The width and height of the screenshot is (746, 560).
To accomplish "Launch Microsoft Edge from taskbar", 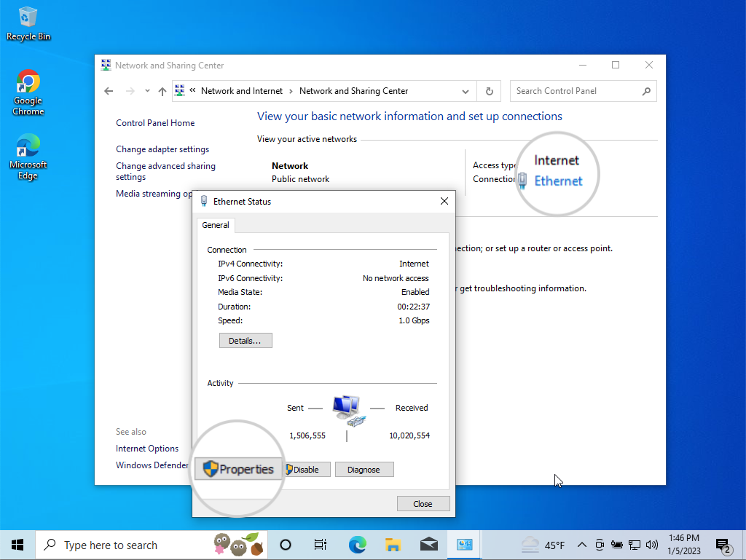I will coord(357,545).
